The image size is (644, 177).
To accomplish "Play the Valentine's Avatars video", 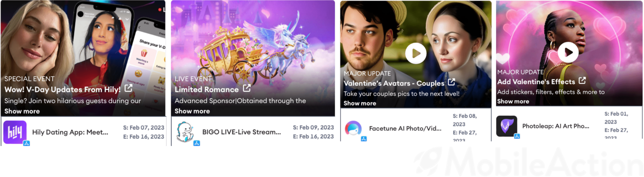I will (x=416, y=53).
